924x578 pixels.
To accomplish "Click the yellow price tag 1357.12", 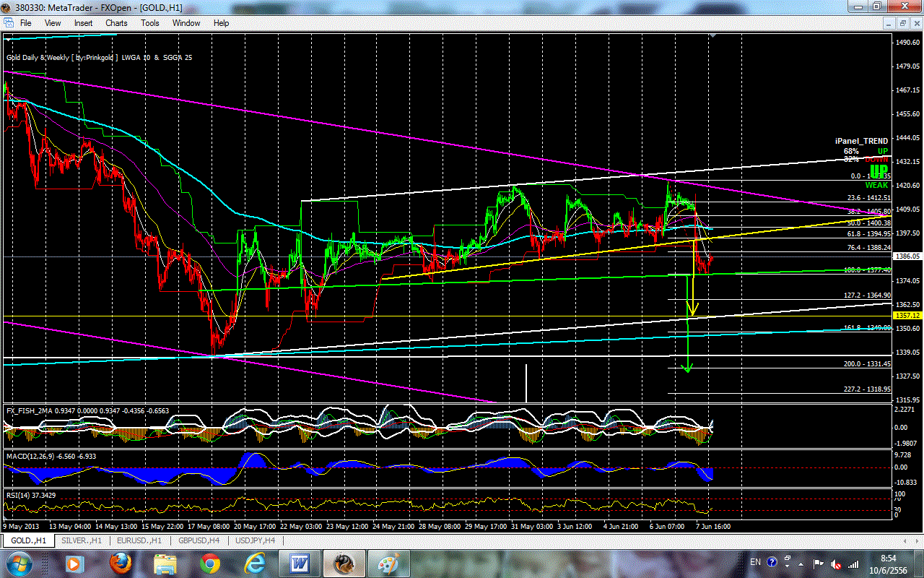I will coord(907,316).
